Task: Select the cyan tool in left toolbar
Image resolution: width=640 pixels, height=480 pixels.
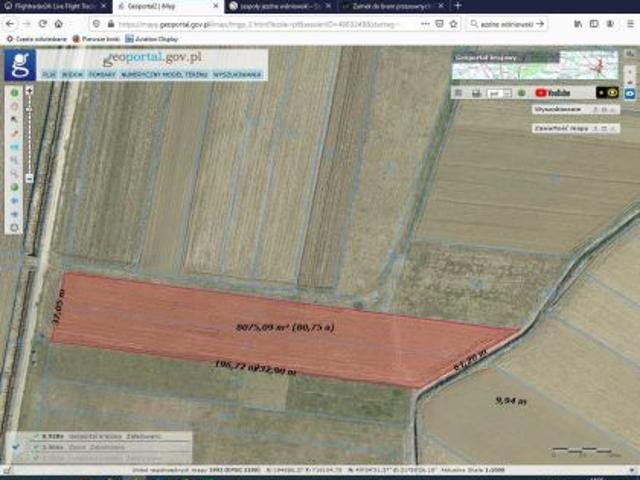Action: 14,147
